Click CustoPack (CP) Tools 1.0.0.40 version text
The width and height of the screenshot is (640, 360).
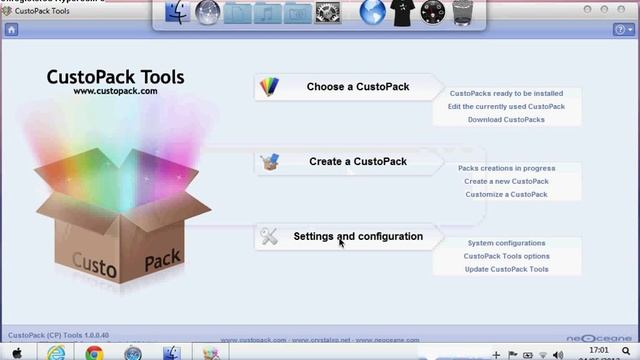(x=58, y=335)
